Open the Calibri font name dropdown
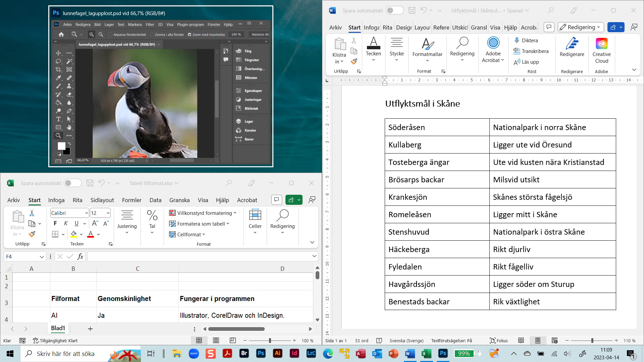The width and height of the screenshot is (644, 362). [x=86, y=213]
